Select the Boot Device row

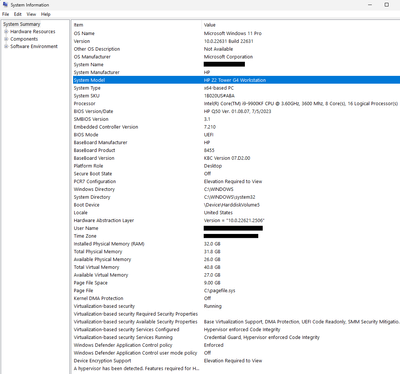click(x=236, y=205)
